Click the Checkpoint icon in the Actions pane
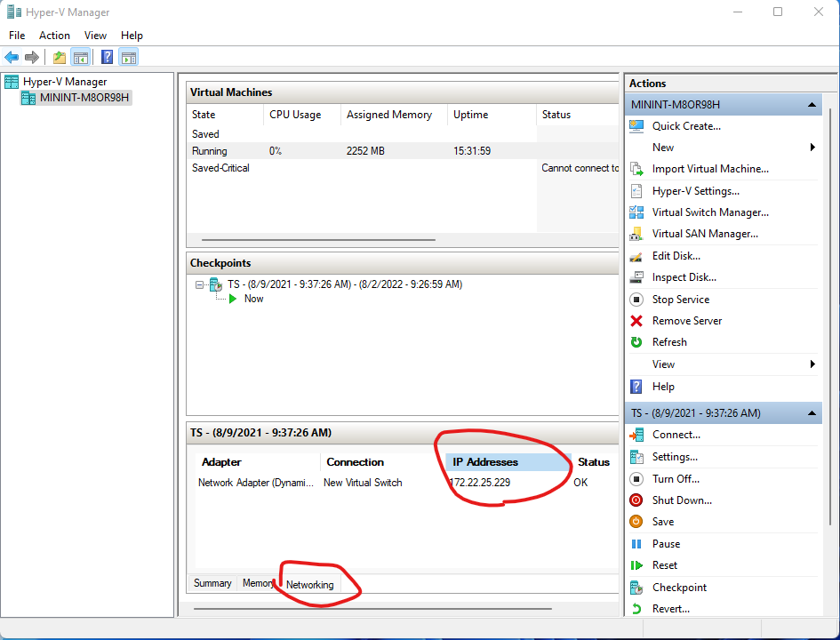 (636, 588)
